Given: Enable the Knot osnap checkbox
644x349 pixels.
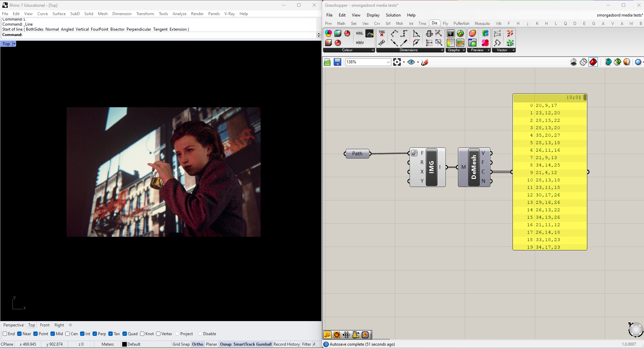Looking at the screenshot, I should pyautogui.click(x=142, y=334).
